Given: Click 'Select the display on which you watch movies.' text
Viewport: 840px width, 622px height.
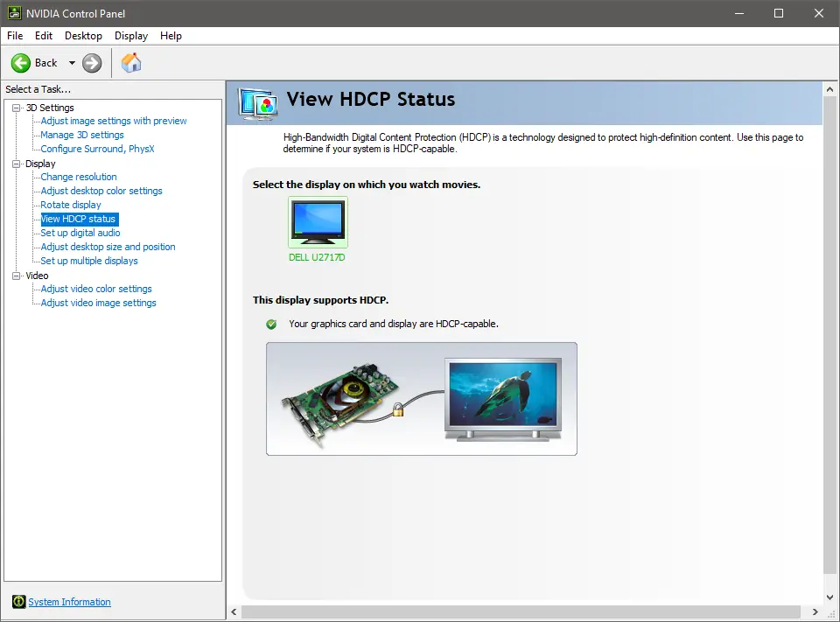Looking at the screenshot, I should pyautogui.click(x=367, y=185).
